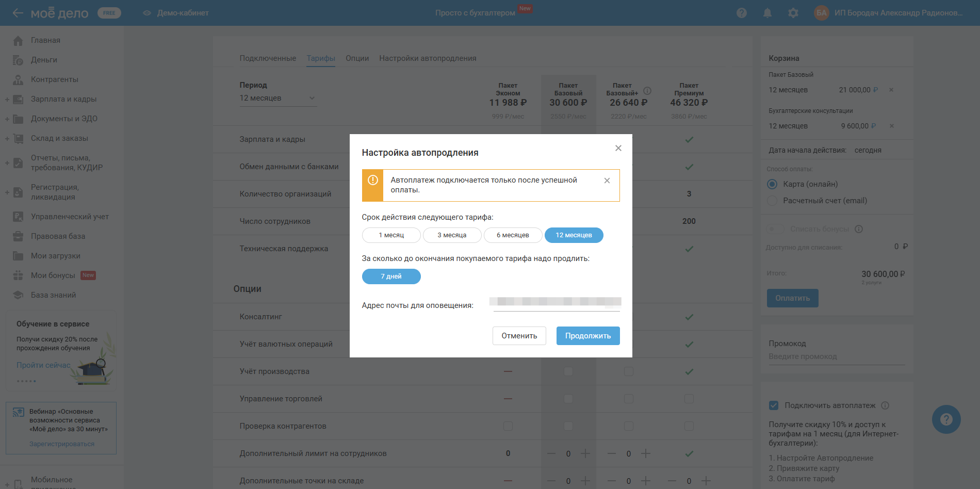The height and width of the screenshot is (489, 980).
Task: Switch to the Тарифы tab
Action: [321, 58]
